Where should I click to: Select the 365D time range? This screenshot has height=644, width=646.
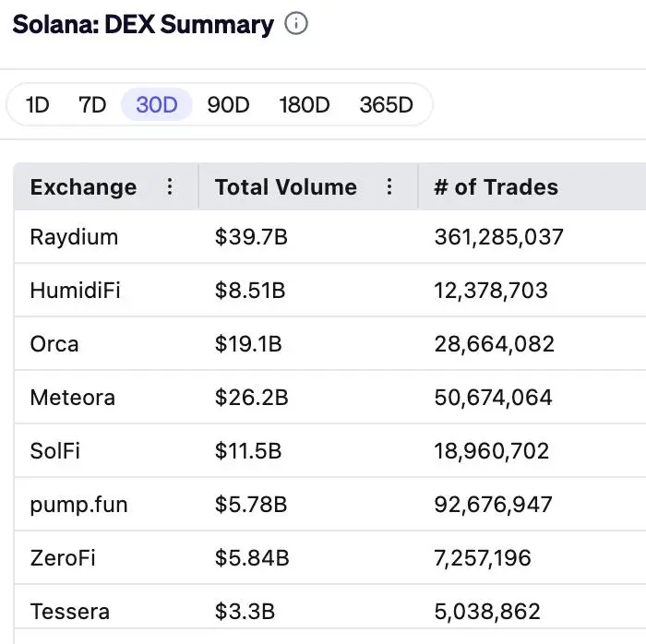(x=386, y=104)
